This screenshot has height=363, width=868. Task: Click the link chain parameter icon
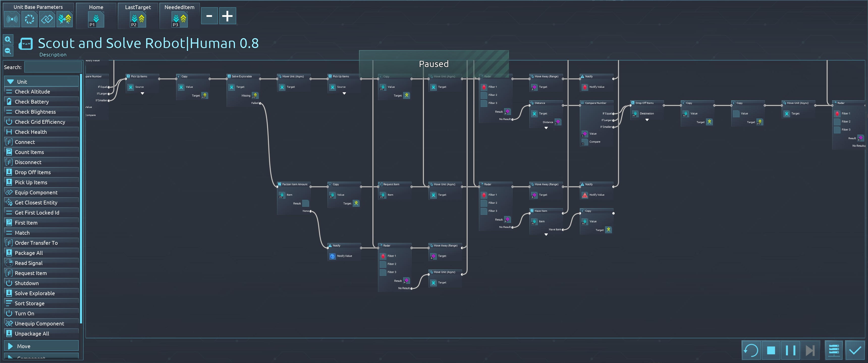coord(47,19)
